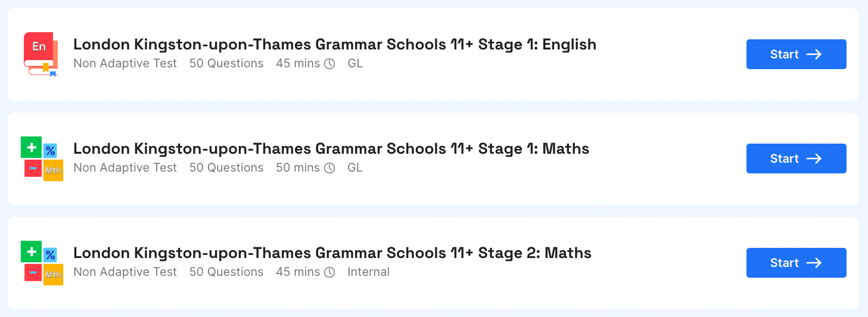Click 50 Questions text under Stage 1 Maths
Image resolution: width=868 pixels, height=317 pixels.
point(226,167)
